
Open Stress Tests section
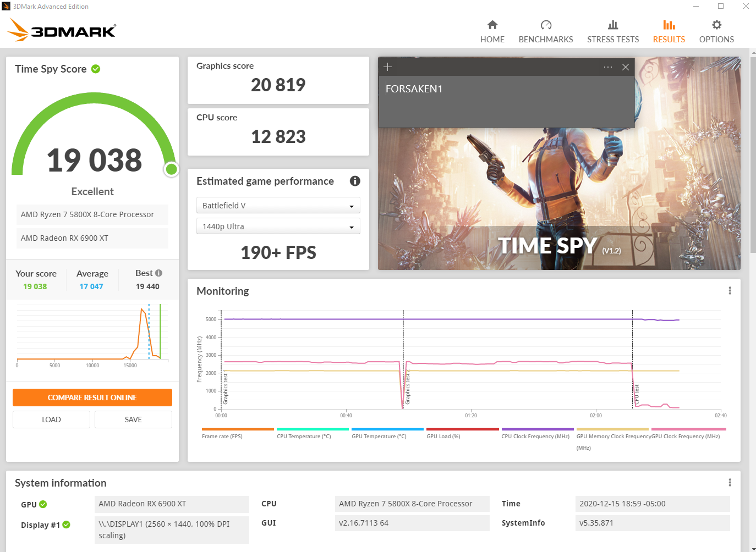[x=612, y=32]
